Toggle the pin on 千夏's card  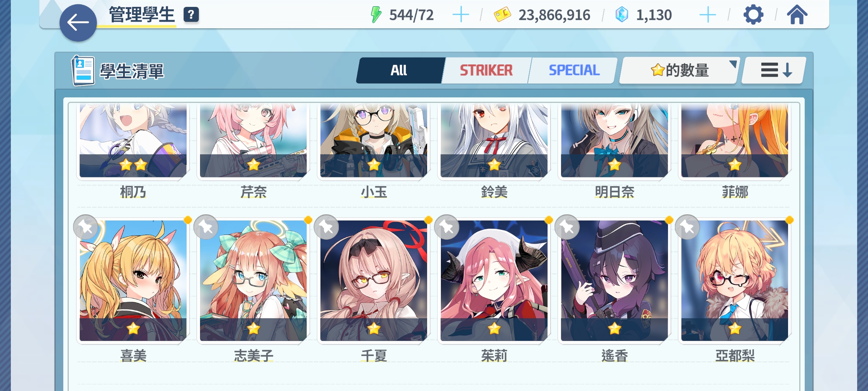[326, 227]
